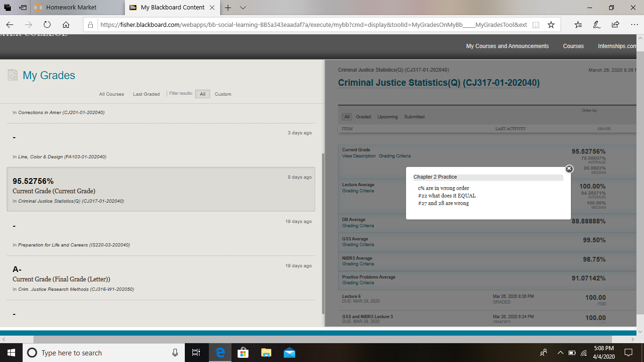
Task: Open Criminal Justice Statistics course title link
Action: pyautogui.click(x=438, y=83)
